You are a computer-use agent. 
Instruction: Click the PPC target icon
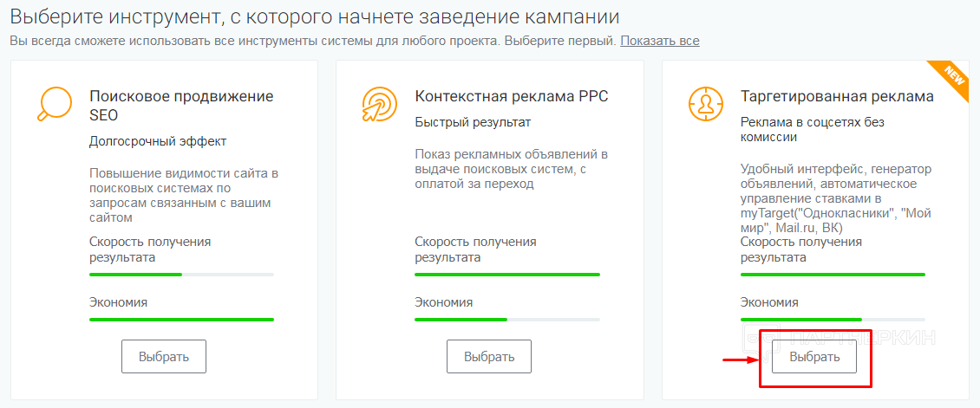[x=379, y=103]
